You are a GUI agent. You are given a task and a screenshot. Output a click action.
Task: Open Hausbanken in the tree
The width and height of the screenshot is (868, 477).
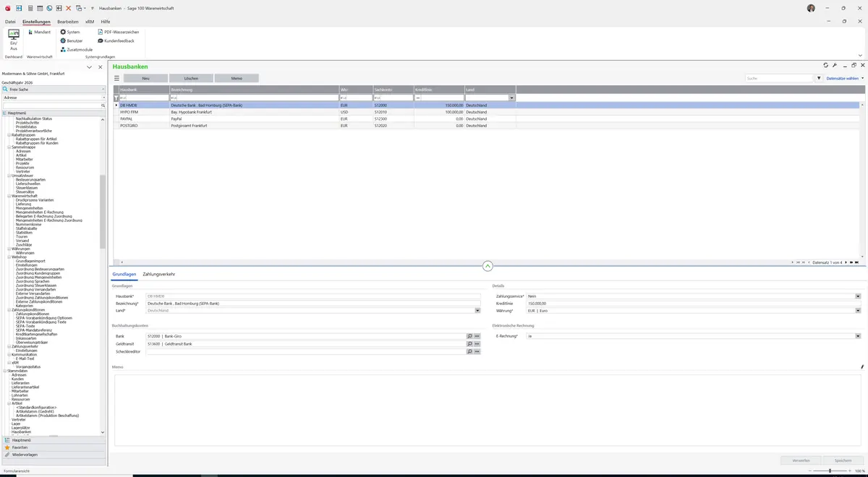(21, 431)
